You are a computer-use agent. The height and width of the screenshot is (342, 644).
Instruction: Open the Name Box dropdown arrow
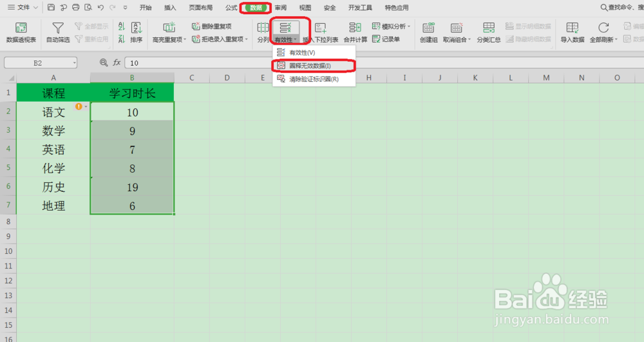point(74,63)
